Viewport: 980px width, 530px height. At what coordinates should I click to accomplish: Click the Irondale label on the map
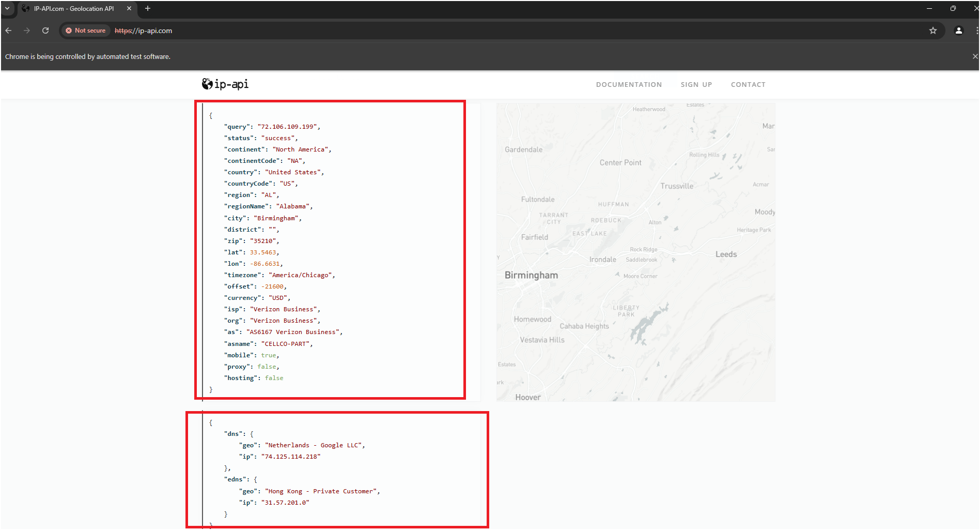click(603, 260)
